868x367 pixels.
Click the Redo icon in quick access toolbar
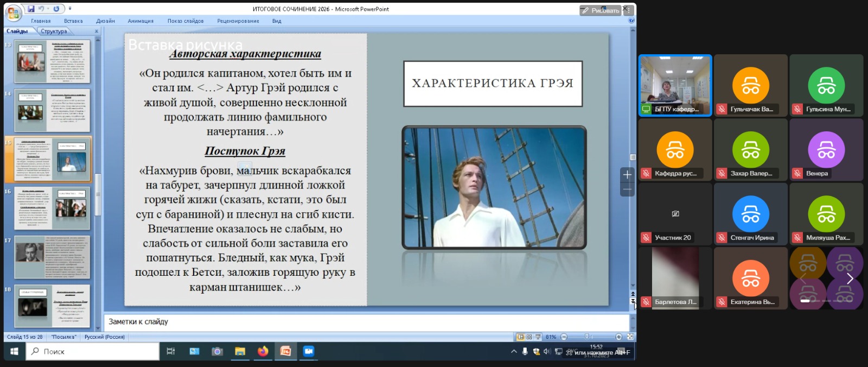pos(56,9)
